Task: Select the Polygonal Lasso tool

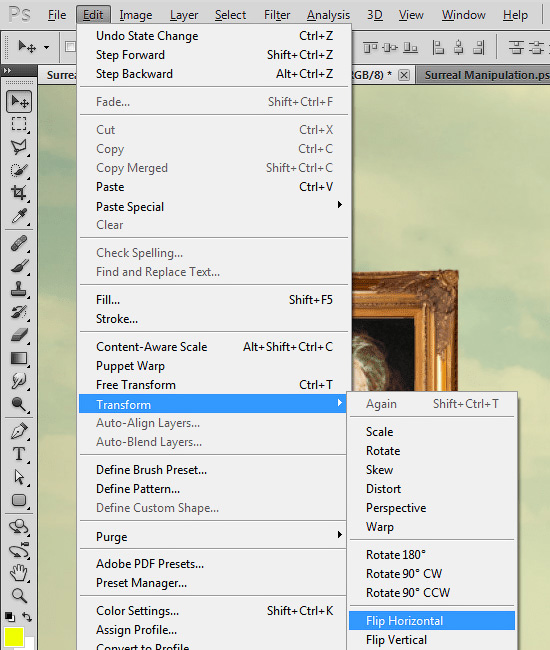Action: (x=19, y=147)
